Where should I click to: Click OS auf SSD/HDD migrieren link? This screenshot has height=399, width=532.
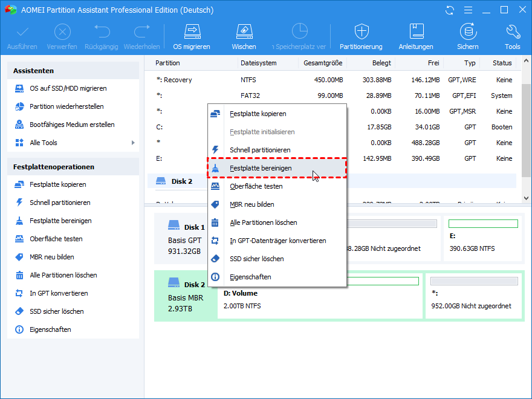(68, 88)
